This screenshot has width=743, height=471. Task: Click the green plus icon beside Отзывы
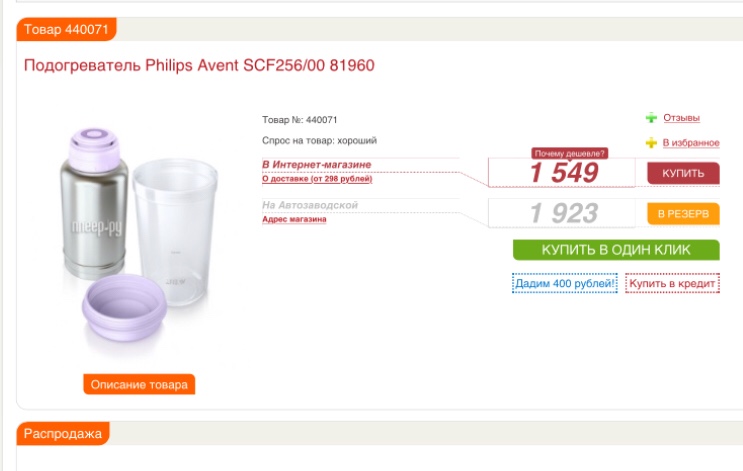click(x=651, y=118)
